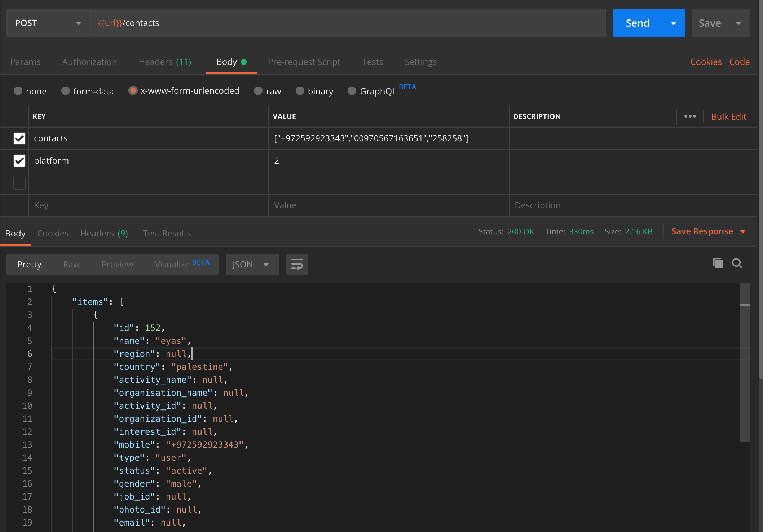The height and width of the screenshot is (532, 763).
Task: Switch to the Pre-request Script tab
Action: pyautogui.click(x=304, y=62)
